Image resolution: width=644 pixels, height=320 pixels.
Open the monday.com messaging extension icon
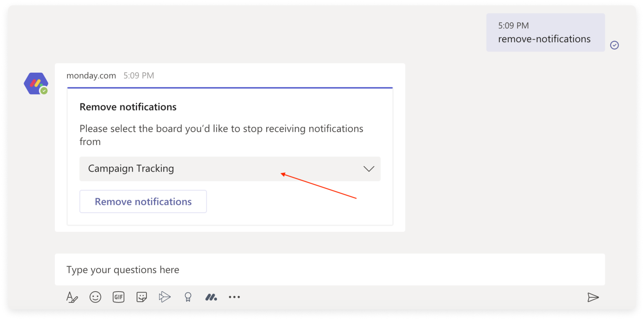coord(211,297)
